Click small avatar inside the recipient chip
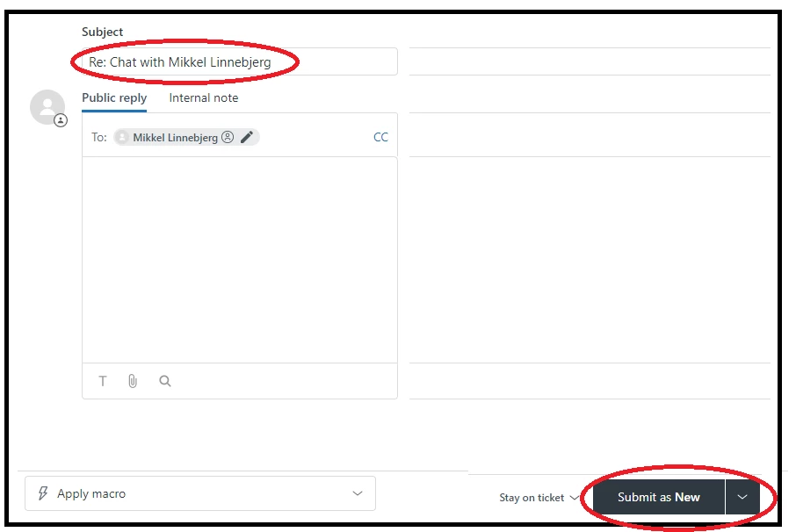The width and height of the screenshot is (796, 532). tap(122, 138)
